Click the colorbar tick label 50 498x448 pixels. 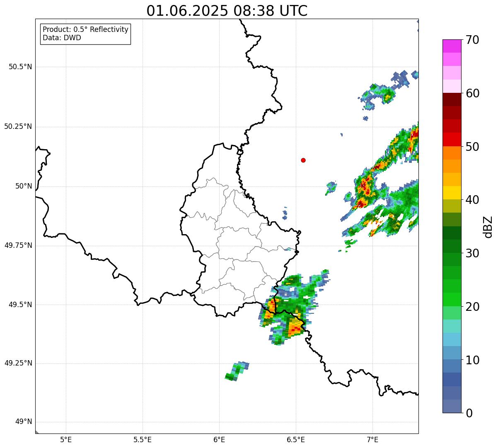click(x=472, y=147)
